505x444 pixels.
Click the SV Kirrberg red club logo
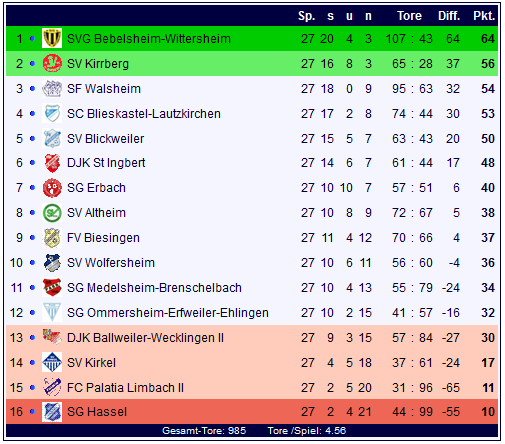(x=52, y=63)
